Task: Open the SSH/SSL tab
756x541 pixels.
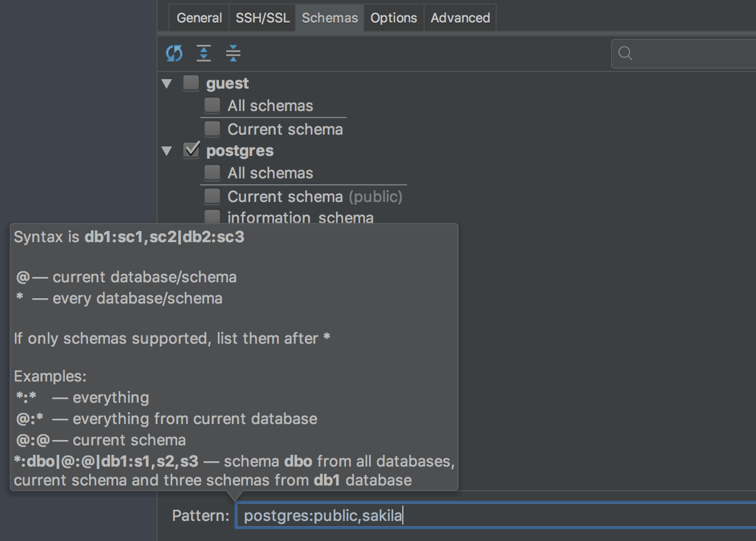Action: point(263,18)
